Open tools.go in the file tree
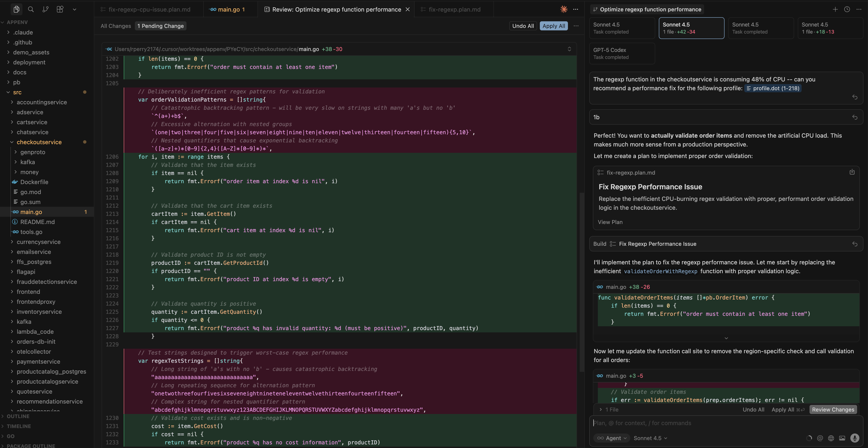 31,232
